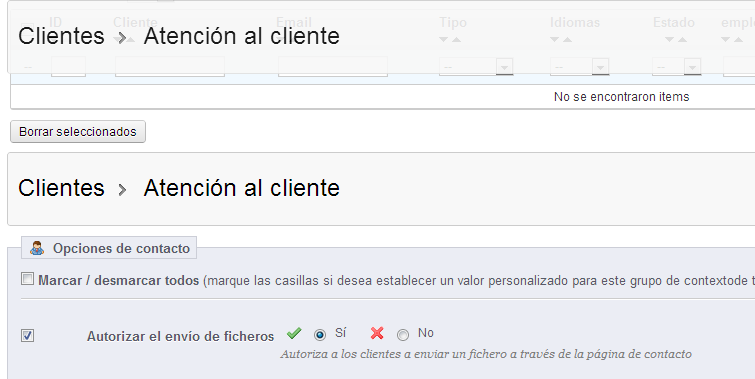Click the Idiomas column header label
755x379 pixels.
[575, 22]
